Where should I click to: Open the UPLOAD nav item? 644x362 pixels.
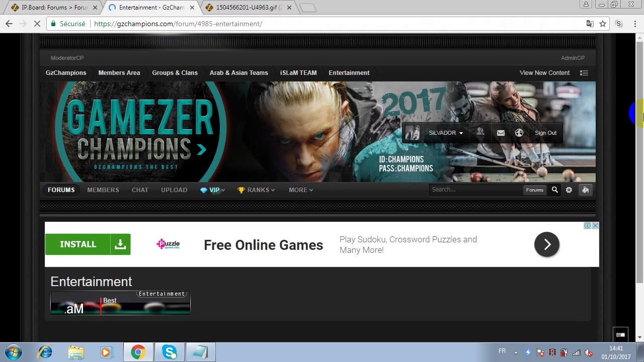(x=174, y=190)
